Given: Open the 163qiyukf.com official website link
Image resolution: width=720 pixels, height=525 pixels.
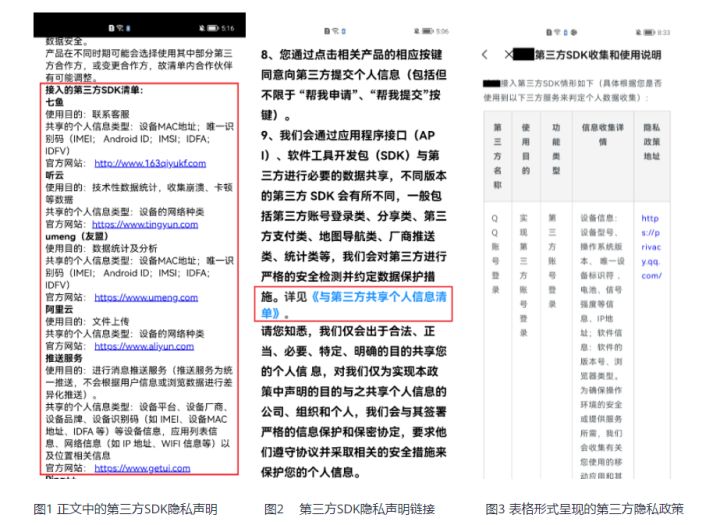Looking at the screenshot, I should pos(150,163).
